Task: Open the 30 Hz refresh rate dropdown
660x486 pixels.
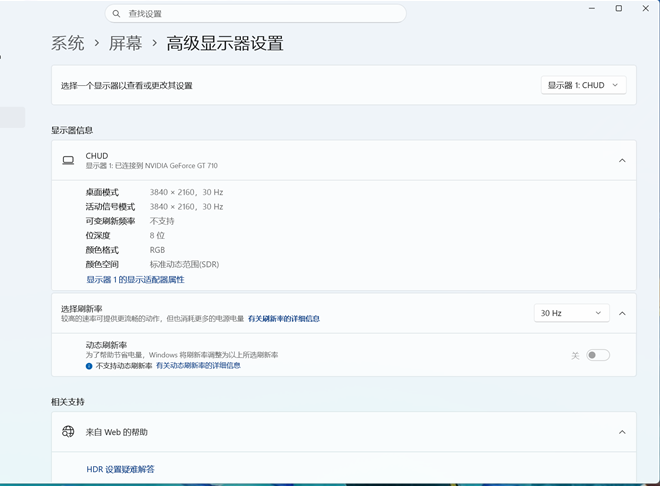Action: (571, 313)
